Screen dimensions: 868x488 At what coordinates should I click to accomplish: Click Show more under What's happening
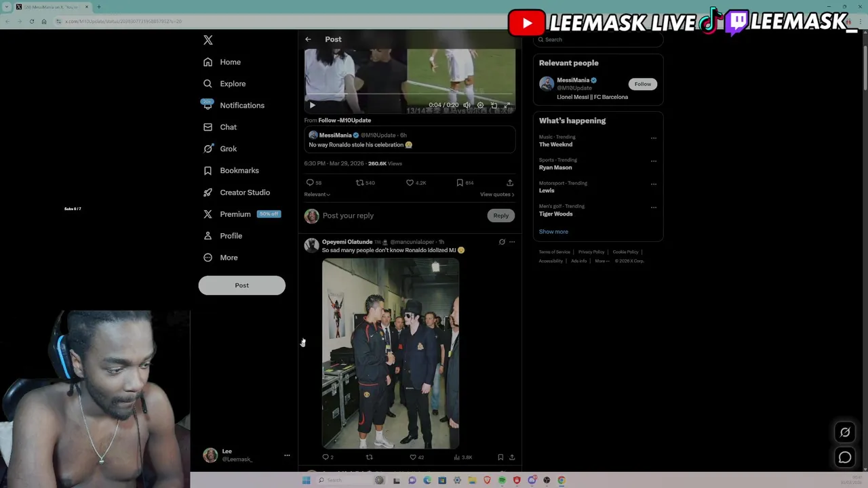click(553, 232)
